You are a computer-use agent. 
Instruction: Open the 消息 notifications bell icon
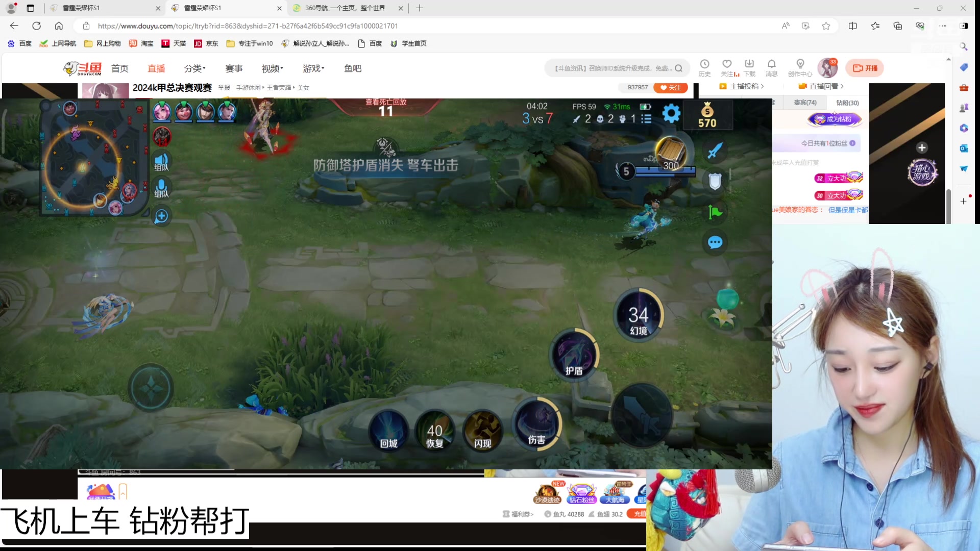771,68
